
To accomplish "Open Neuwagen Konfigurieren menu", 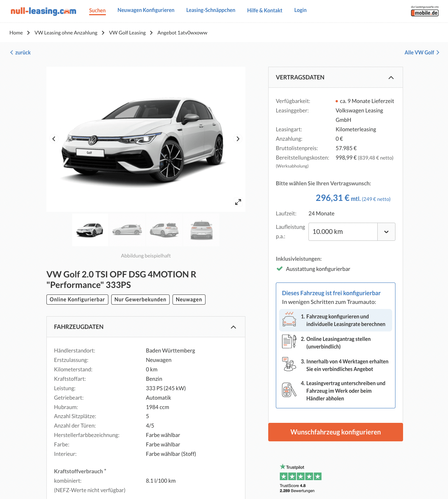I will coord(146,10).
